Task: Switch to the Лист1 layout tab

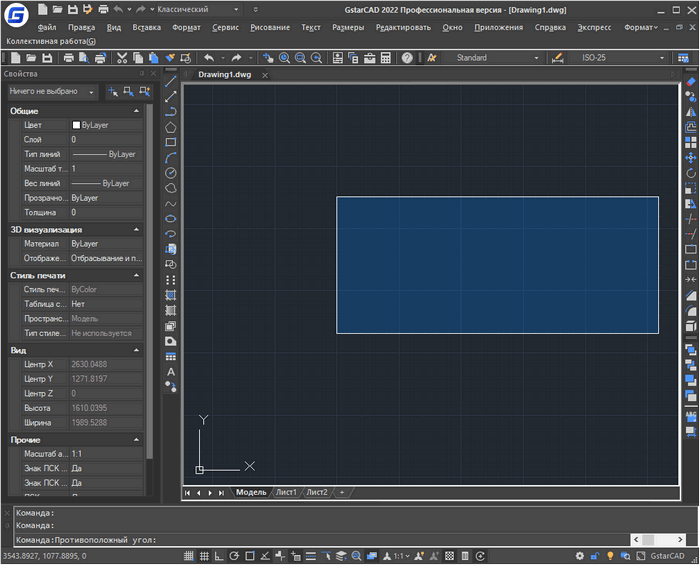Action: (x=286, y=492)
